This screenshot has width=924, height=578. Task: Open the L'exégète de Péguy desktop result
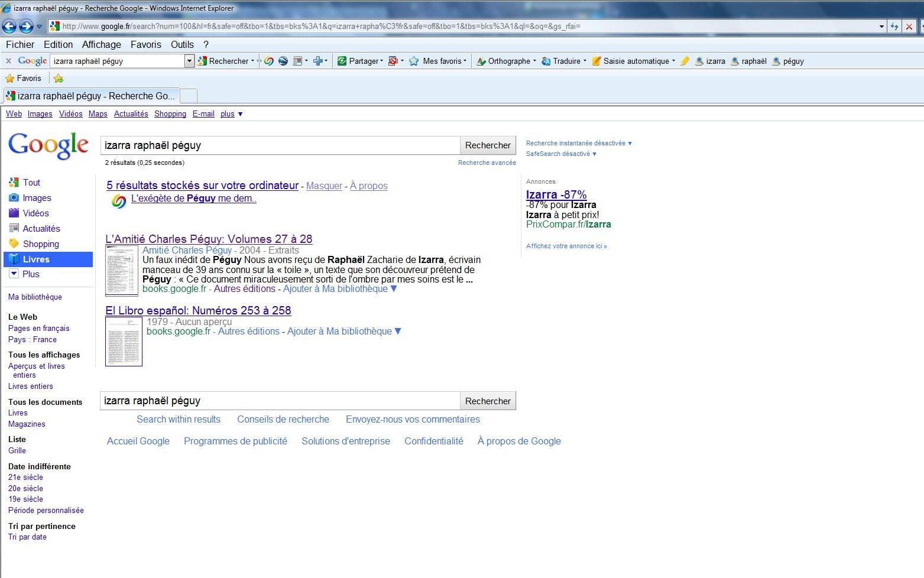tap(193, 199)
